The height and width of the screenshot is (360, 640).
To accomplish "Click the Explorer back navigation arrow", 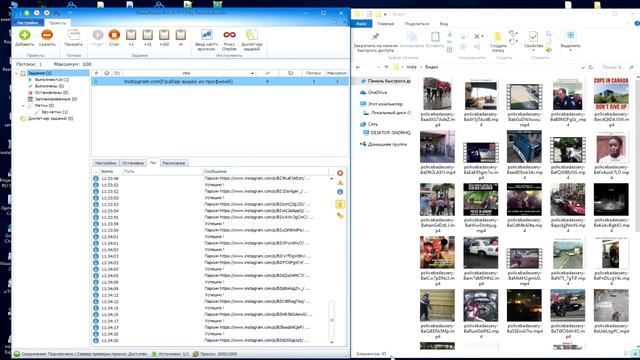I will point(358,67).
